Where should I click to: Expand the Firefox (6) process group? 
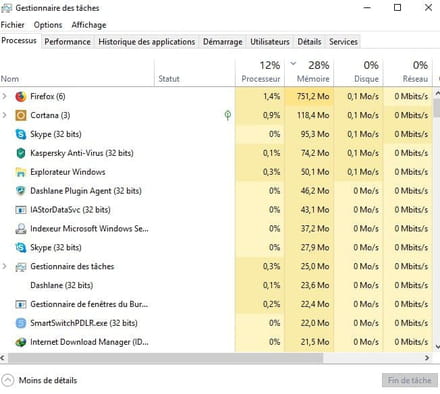click(4, 96)
